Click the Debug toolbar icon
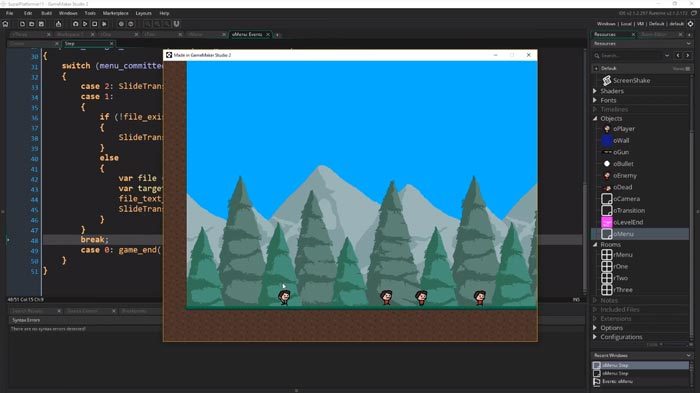Viewport: 700px width, 393px height. pyautogui.click(x=75, y=24)
